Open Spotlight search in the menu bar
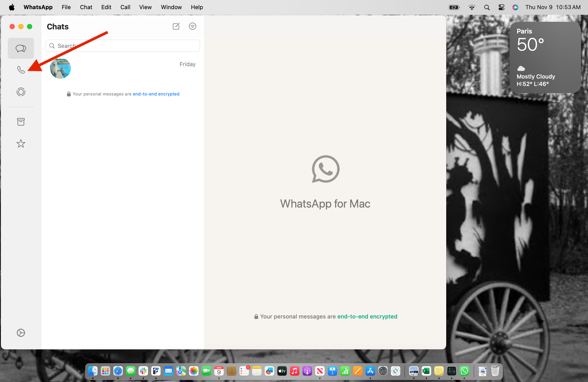This screenshot has width=588, height=382. (x=486, y=7)
